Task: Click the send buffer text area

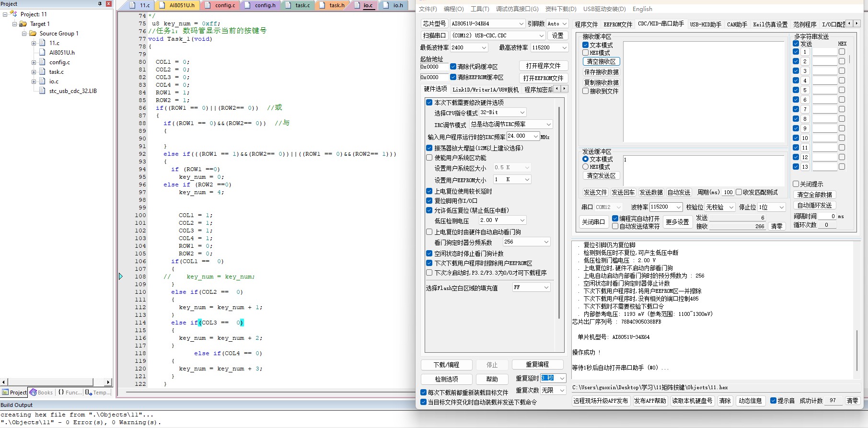Action: click(x=704, y=170)
